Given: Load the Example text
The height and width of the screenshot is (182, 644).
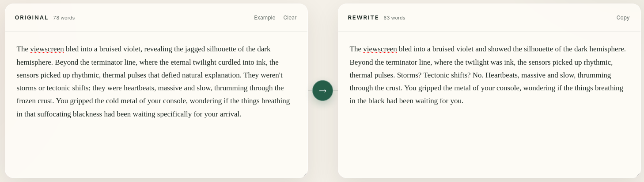Looking at the screenshot, I should tap(265, 18).
